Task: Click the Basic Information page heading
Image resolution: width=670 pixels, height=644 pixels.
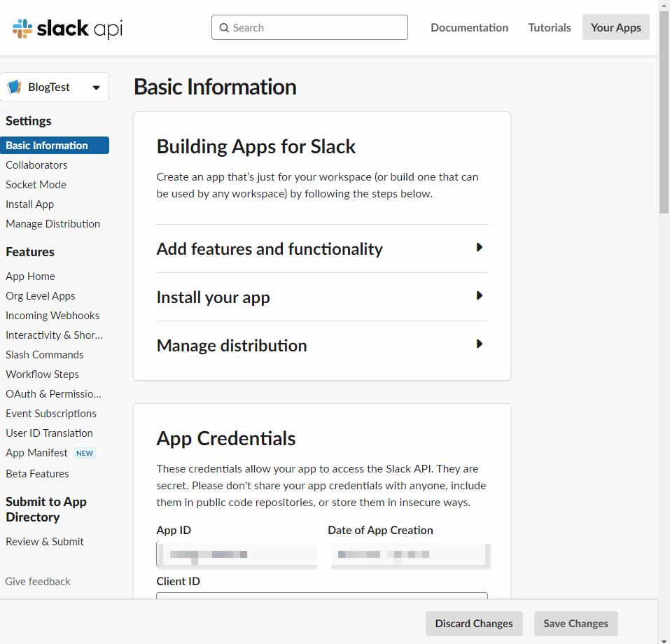Action: pos(215,87)
